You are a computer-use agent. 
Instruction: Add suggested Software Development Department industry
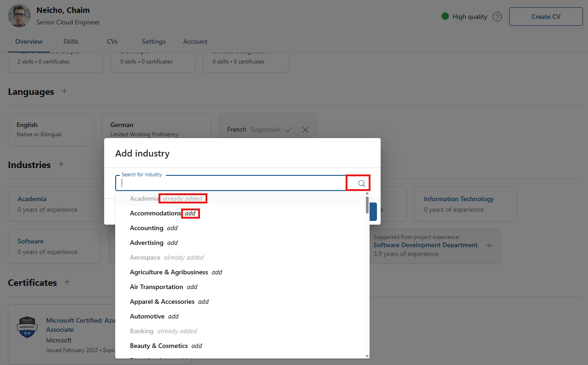[489, 245]
